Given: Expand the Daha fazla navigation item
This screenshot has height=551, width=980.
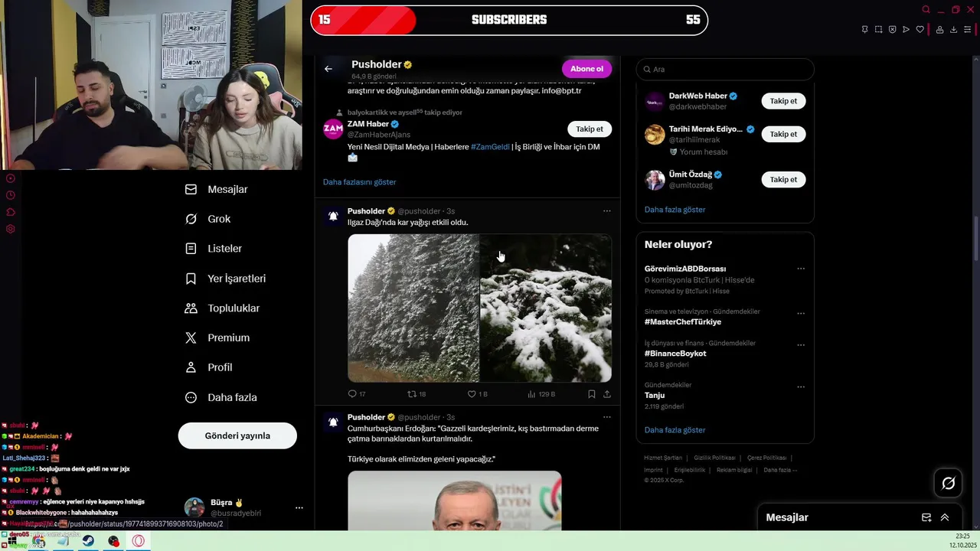Looking at the screenshot, I should pos(221,397).
